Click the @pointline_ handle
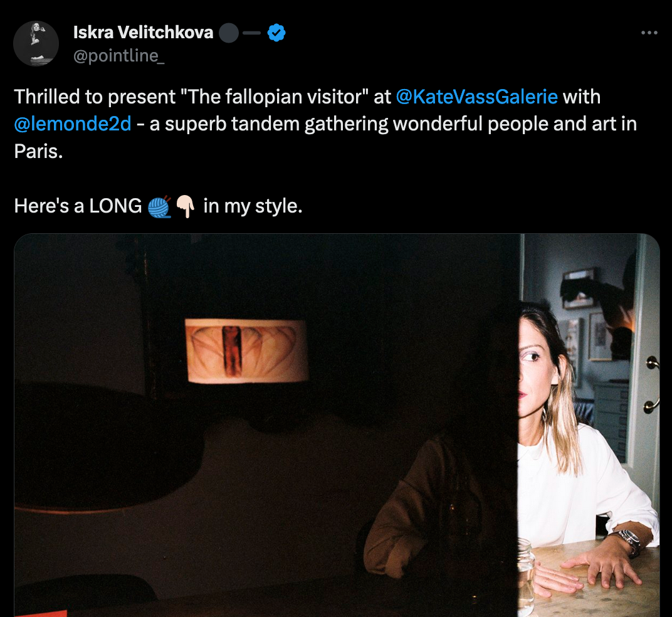This screenshot has width=672, height=617. 118,56
